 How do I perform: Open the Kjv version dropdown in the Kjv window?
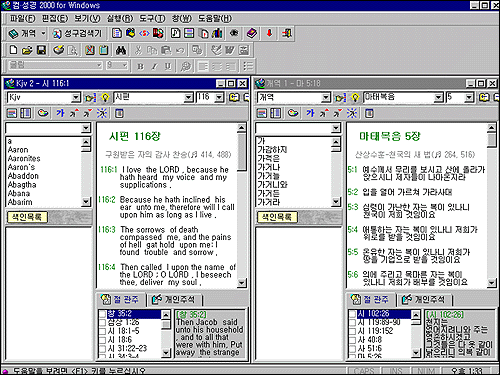click(x=76, y=97)
